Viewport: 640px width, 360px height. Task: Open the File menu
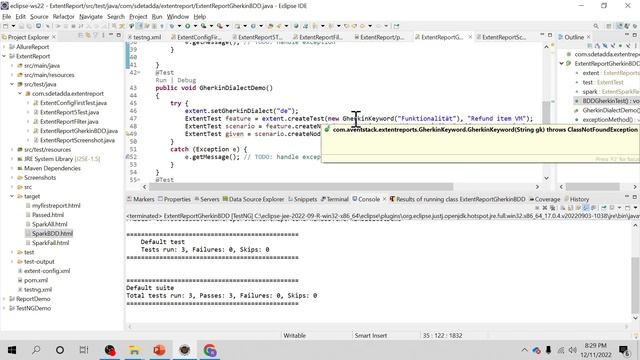7,17
